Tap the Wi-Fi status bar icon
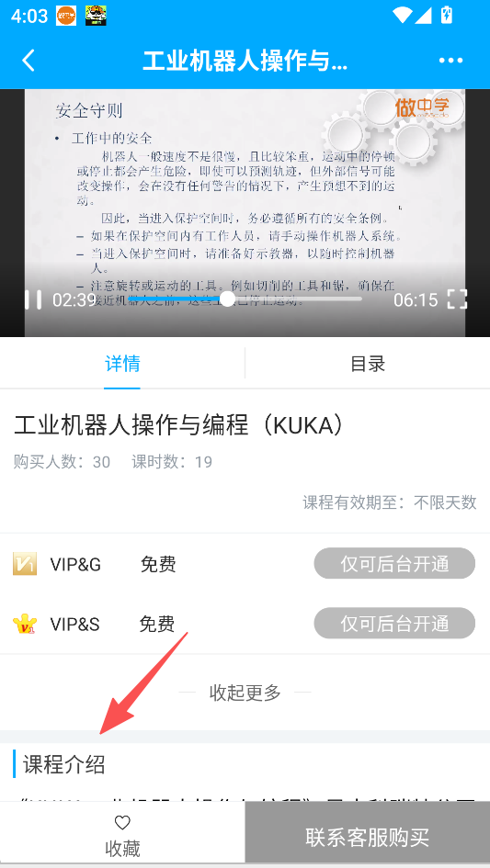This screenshot has width=490, height=868. [403, 15]
